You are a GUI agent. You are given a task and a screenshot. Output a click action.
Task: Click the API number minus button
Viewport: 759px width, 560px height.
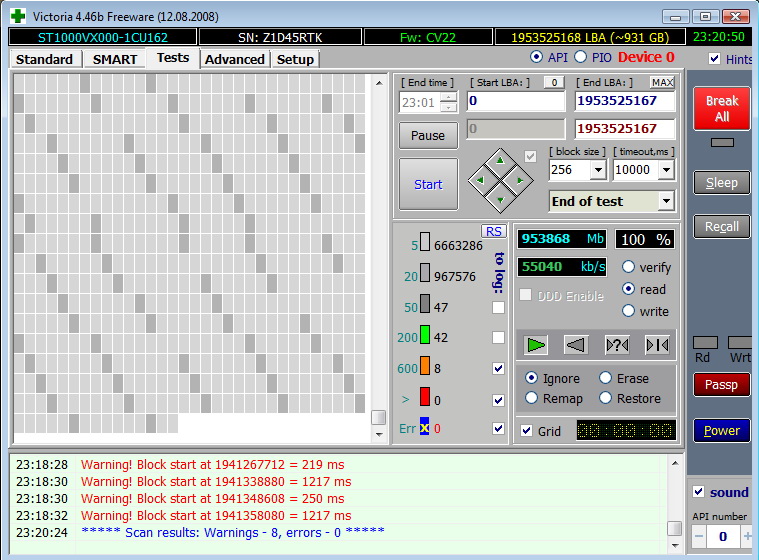click(699, 536)
